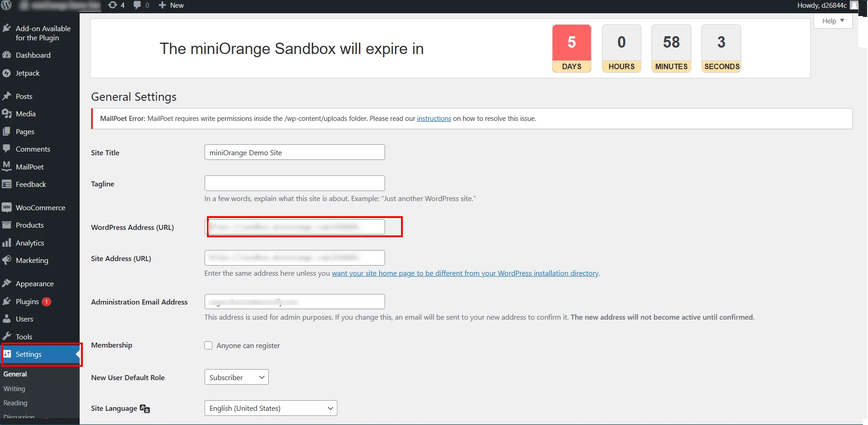The width and height of the screenshot is (868, 425).
Task: Select the WooCommerce sidebar icon
Action: (7, 207)
